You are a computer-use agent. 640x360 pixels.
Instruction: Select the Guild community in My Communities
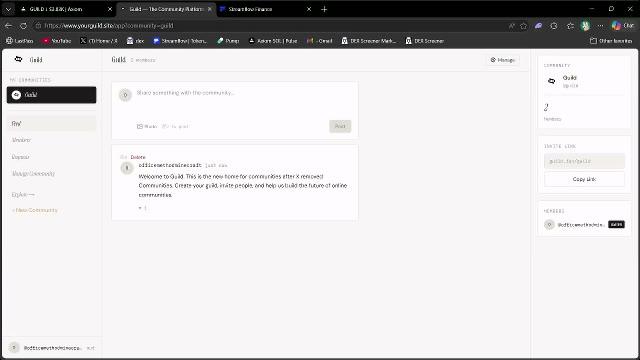(x=51, y=95)
